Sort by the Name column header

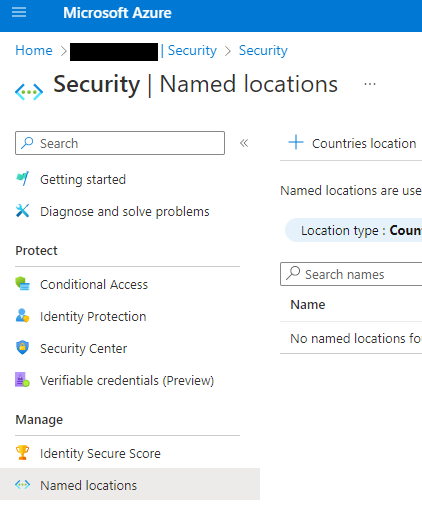(x=308, y=304)
